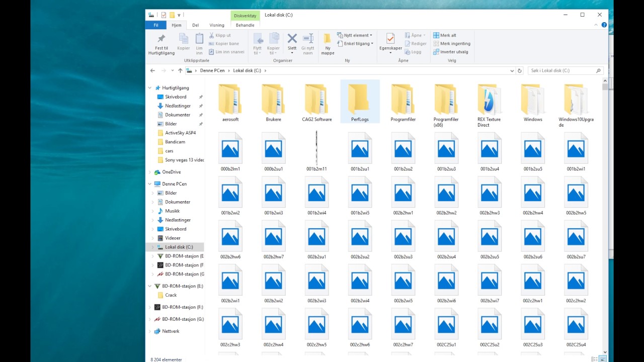The image size is (644, 362).
Task: Click Lim inn snarvei in ribbon
Action: (x=226, y=52)
